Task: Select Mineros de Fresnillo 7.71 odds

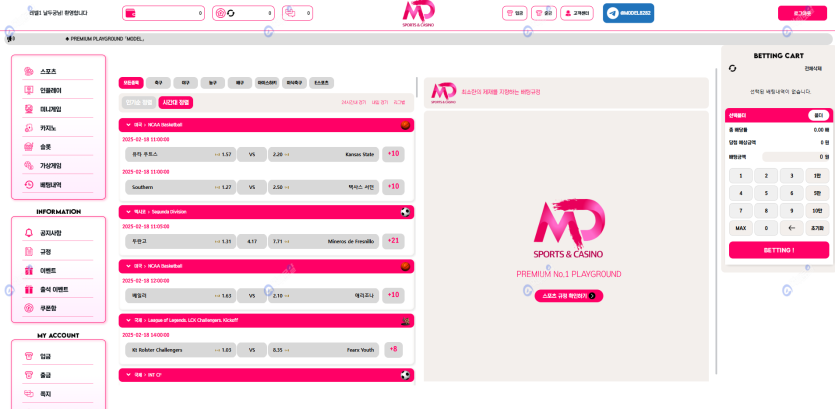Action: tap(324, 241)
